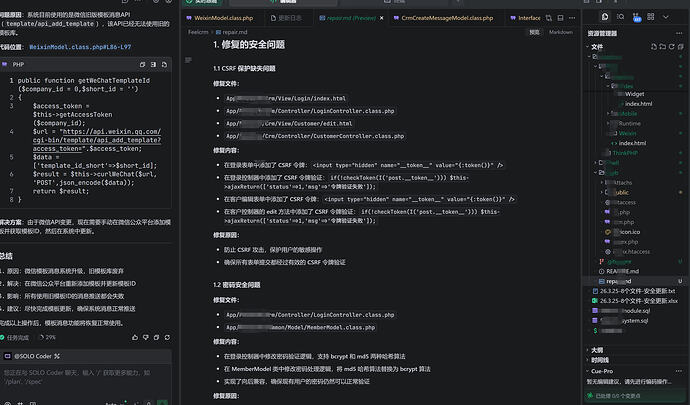Viewport: 690px width, 405px height.
Task: Expand the sidebar views chevron dropdown
Action: (665, 17)
